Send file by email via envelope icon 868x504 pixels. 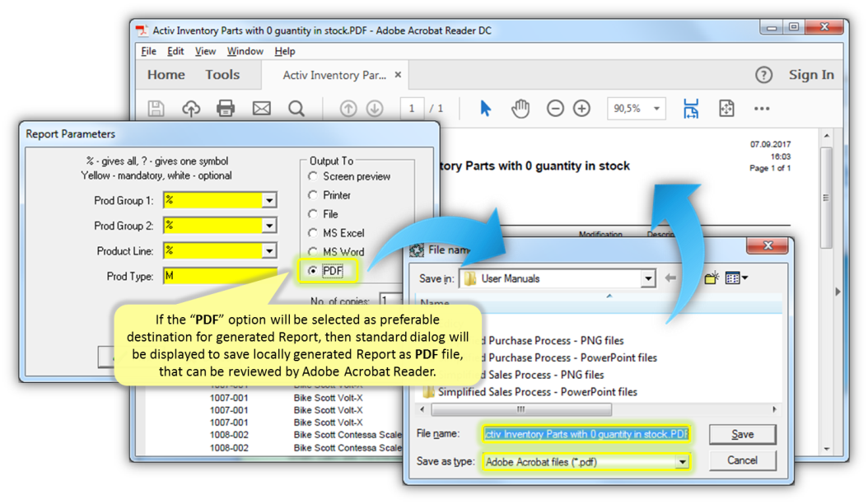coord(261,108)
